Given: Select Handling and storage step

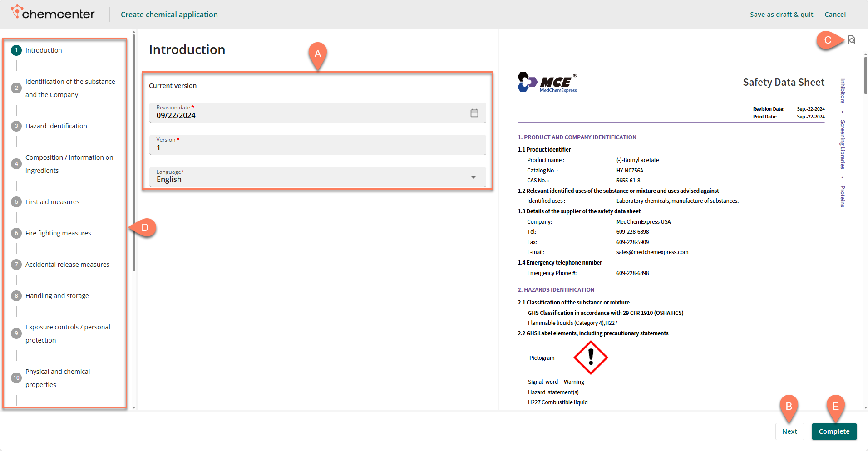Looking at the screenshot, I should (57, 296).
